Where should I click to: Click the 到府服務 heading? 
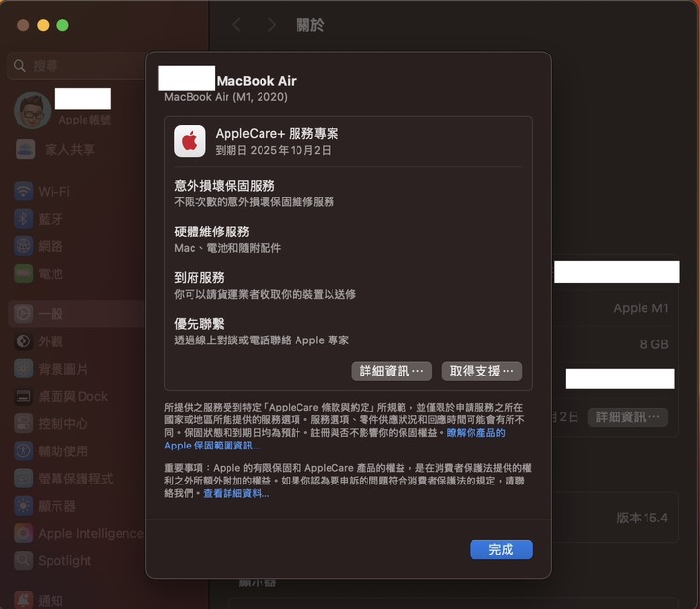tap(199, 277)
